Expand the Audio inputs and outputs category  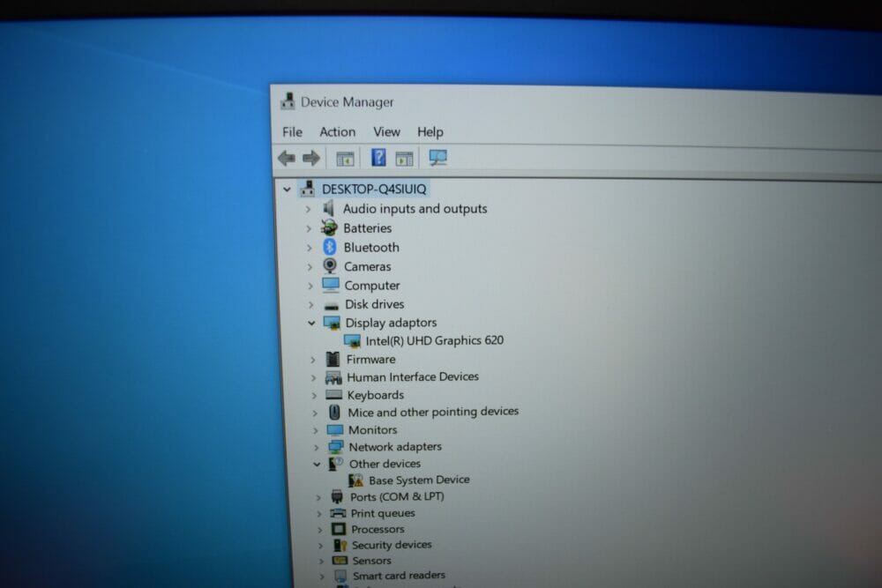(308, 209)
